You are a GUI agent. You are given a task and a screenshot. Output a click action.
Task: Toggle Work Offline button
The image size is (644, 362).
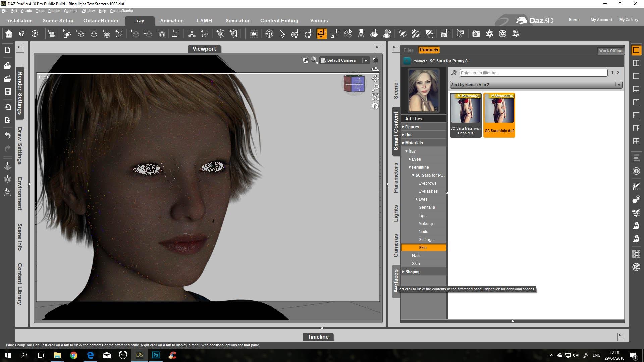click(610, 51)
